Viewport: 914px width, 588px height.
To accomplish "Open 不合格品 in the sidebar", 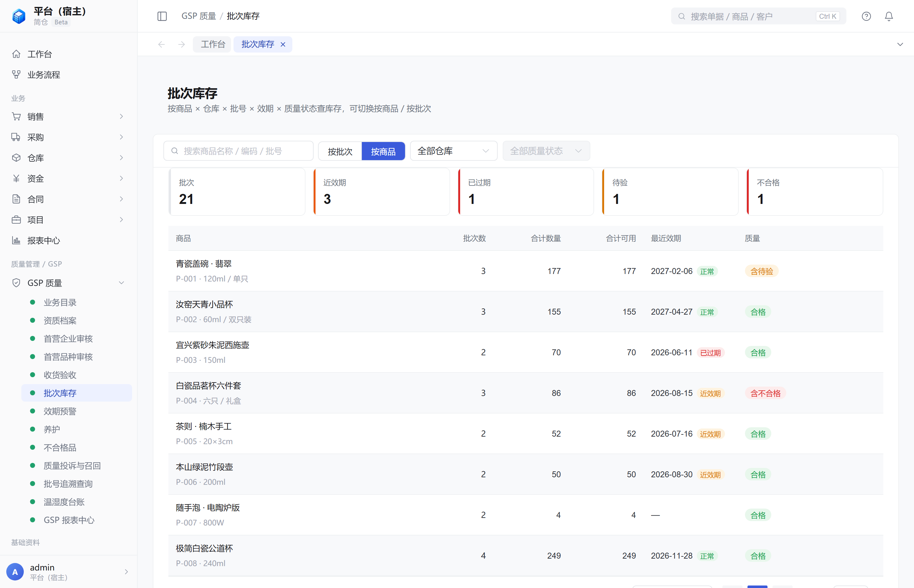I will [76, 448].
